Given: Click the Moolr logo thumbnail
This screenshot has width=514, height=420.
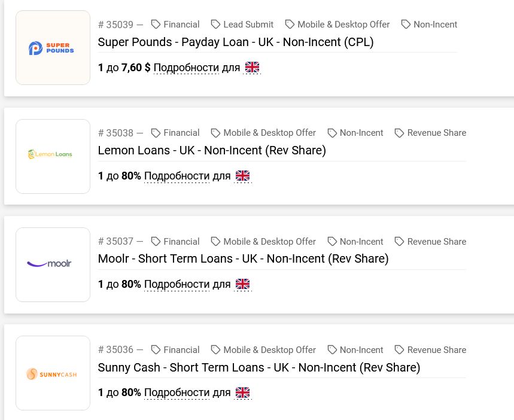Looking at the screenshot, I should click(53, 264).
